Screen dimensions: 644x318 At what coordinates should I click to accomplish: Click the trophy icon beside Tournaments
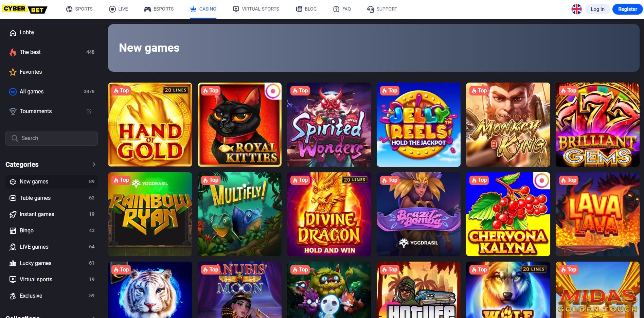click(x=13, y=111)
